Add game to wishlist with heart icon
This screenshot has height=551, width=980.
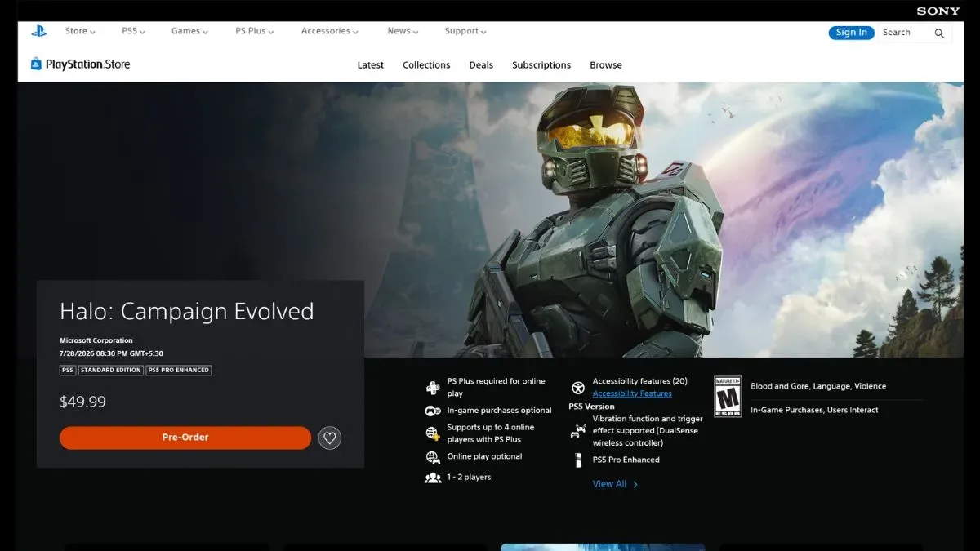329,438
